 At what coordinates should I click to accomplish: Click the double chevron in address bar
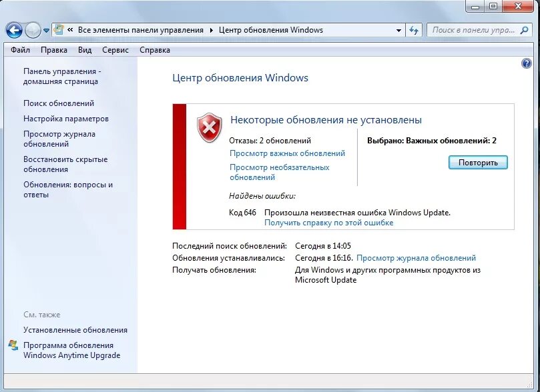click(70, 30)
